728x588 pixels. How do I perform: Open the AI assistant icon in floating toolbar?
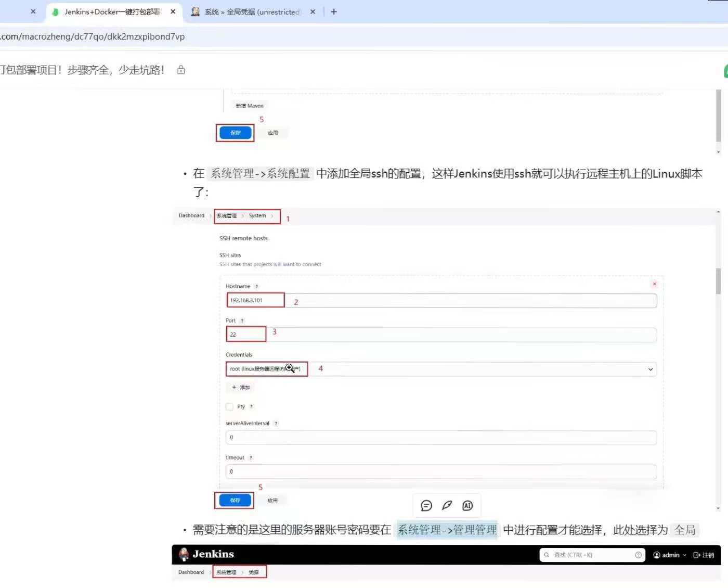point(467,506)
